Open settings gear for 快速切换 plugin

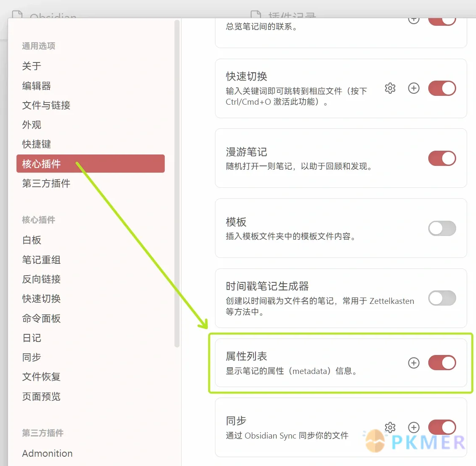tap(390, 88)
